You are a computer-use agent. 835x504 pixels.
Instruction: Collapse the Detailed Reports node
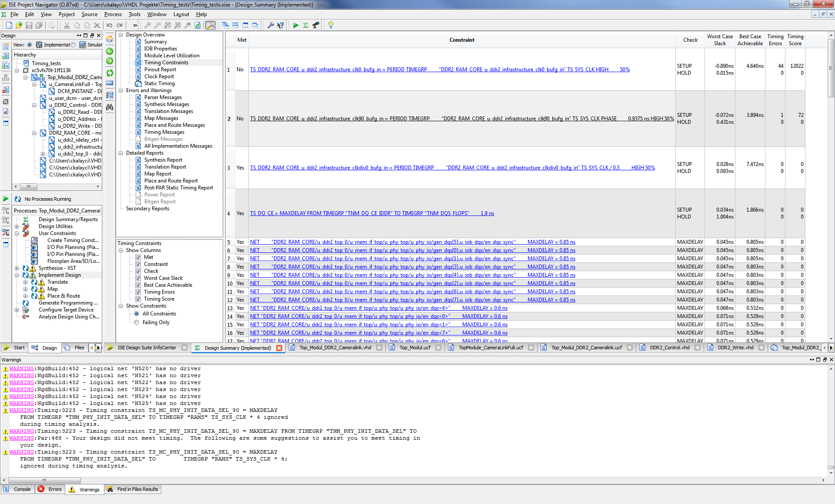121,153
